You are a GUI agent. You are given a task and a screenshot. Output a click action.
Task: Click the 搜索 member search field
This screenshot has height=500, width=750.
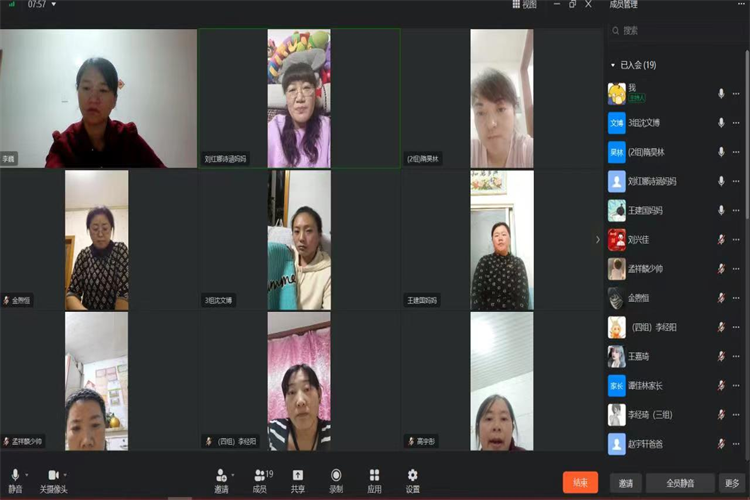[x=675, y=31]
